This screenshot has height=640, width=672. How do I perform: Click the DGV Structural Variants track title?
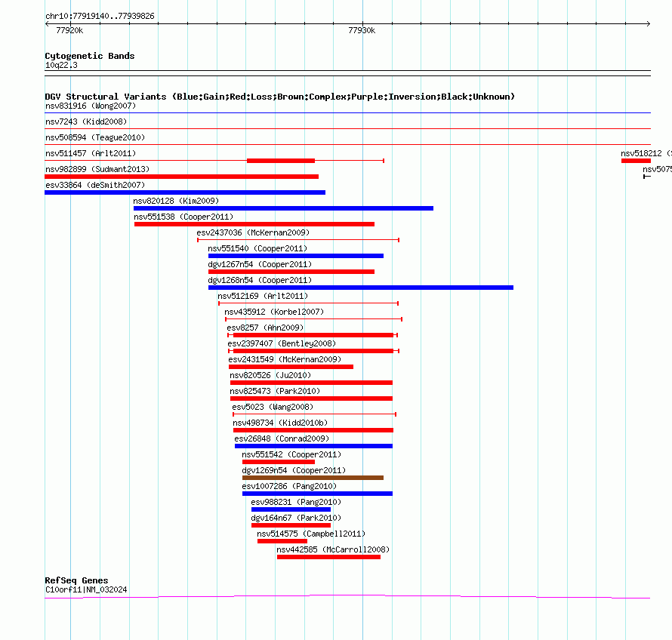(280, 97)
